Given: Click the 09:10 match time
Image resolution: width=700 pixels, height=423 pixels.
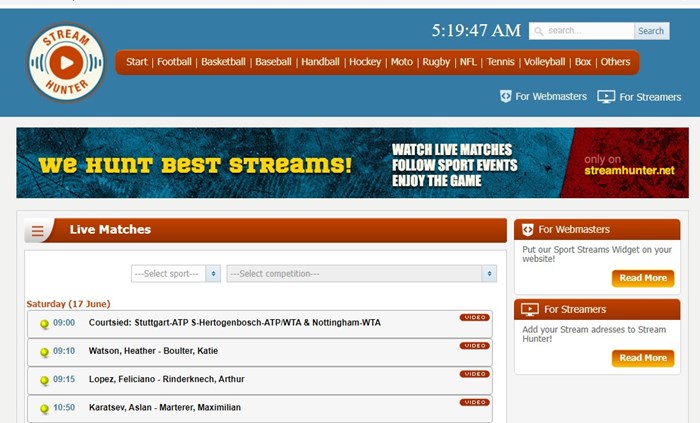Looking at the screenshot, I should pyautogui.click(x=64, y=351).
